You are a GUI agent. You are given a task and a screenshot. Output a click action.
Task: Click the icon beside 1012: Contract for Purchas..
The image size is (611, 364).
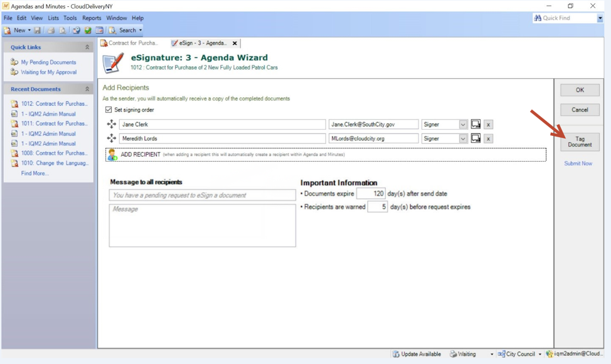[x=14, y=103]
